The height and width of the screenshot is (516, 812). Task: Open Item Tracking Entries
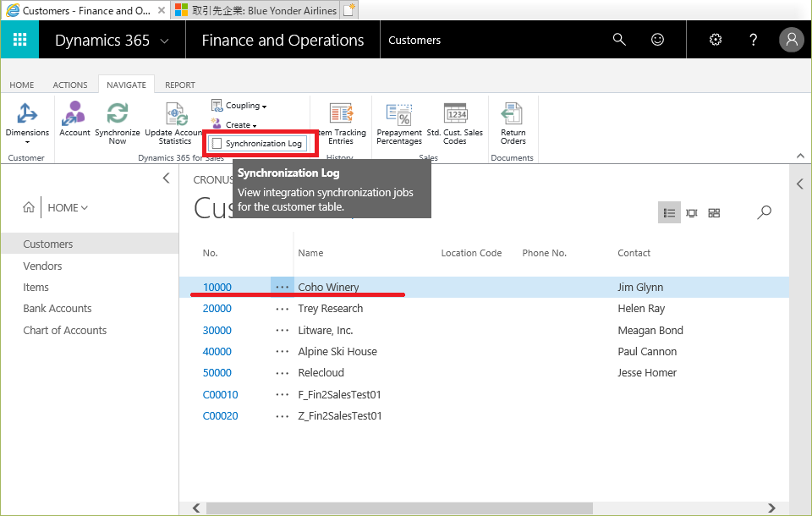tap(341, 124)
